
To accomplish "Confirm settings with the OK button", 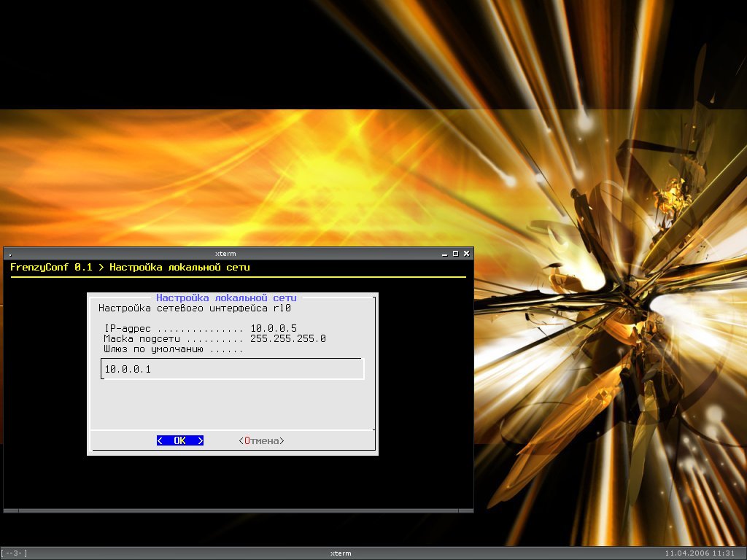I will coord(180,440).
